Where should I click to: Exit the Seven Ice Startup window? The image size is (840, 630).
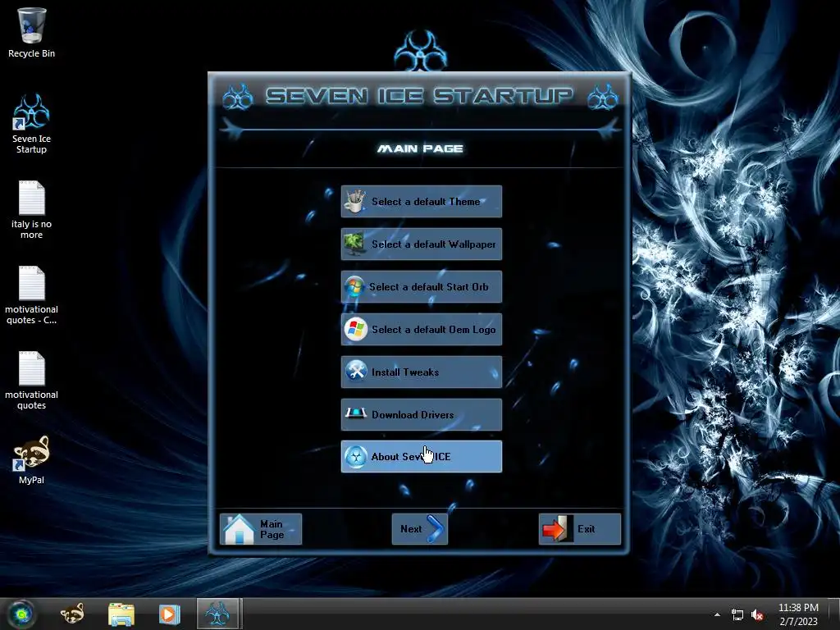tap(580, 529)
